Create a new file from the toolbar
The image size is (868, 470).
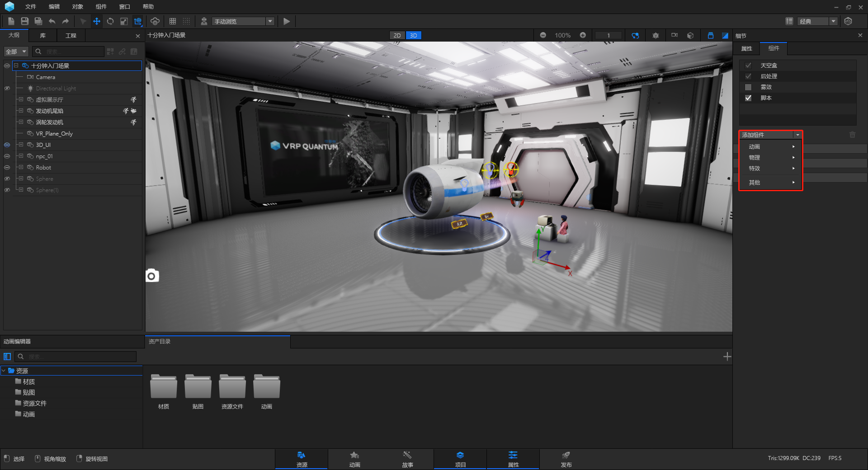click(11, 21)
